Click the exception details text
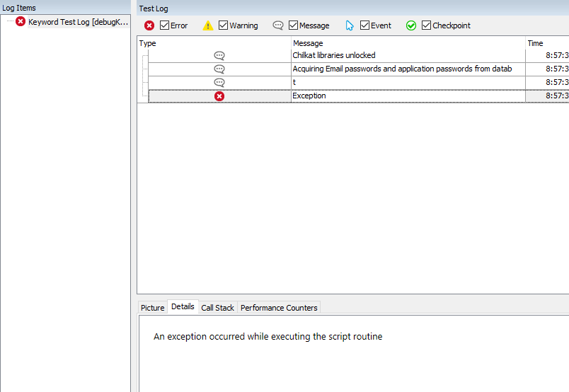The width and height of the screenshot is (569, 392). pyautogui.click(x=268, y=337)
